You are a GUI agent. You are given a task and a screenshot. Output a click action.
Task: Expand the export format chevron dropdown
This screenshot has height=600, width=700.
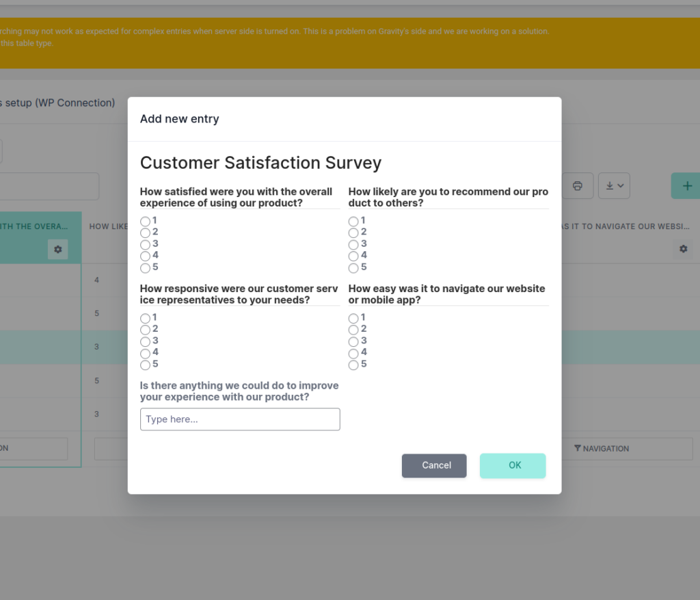pyautogui.click(x=620, y=185)
